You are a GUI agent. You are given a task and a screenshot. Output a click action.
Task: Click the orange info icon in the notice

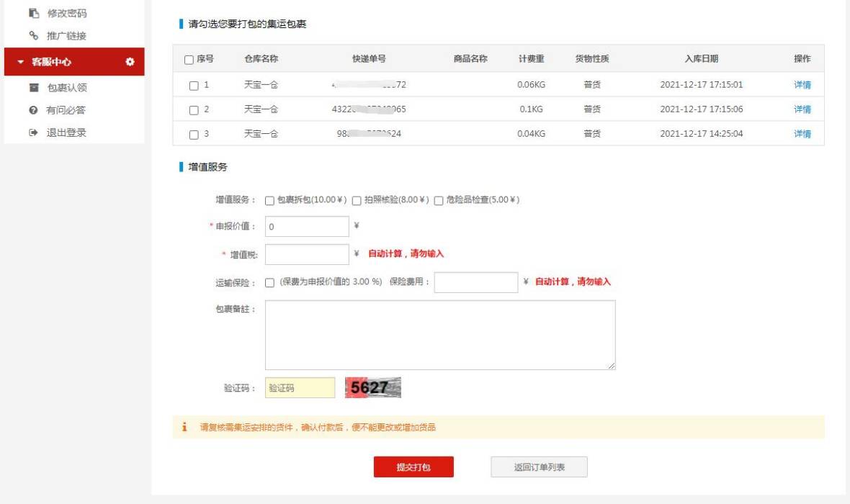pos(184,427)
